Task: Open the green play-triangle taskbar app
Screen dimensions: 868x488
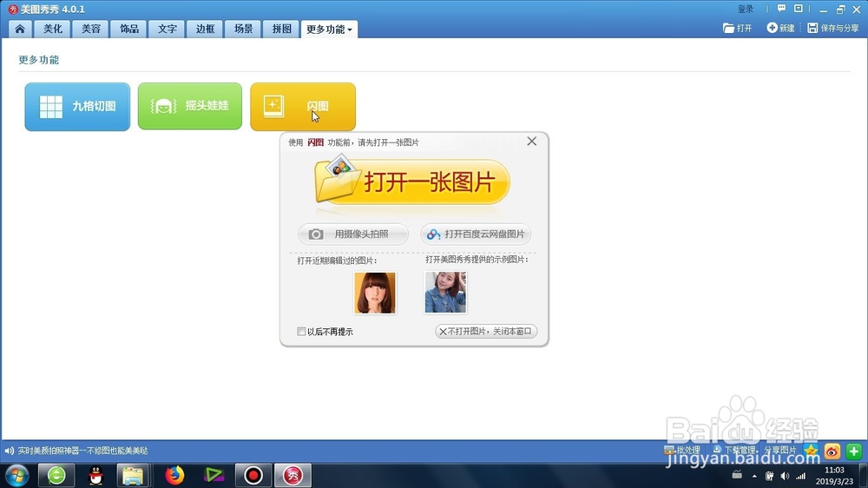Action: [x=214, y=475]
